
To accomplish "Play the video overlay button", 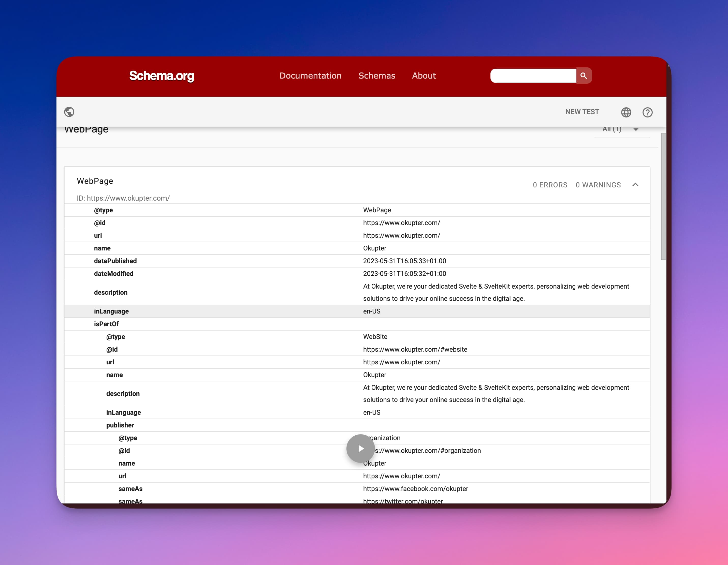I will [x=360, y=448].
